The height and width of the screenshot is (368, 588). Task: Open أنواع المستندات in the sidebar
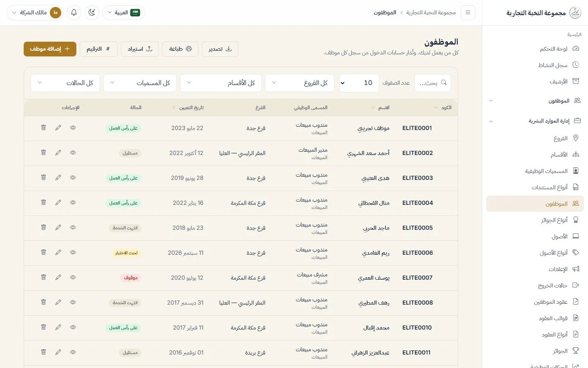tap(535, 187)
